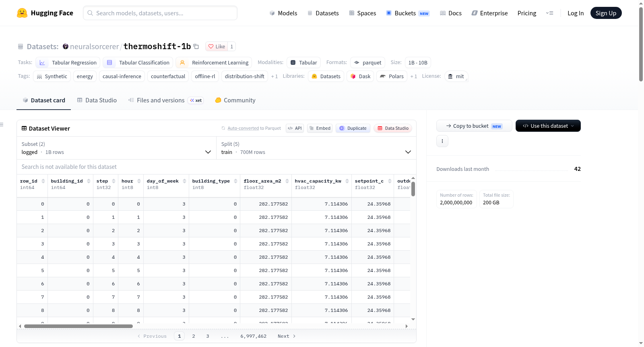Sort by floor_area_m2 column arrows

[x=287, y=181]
